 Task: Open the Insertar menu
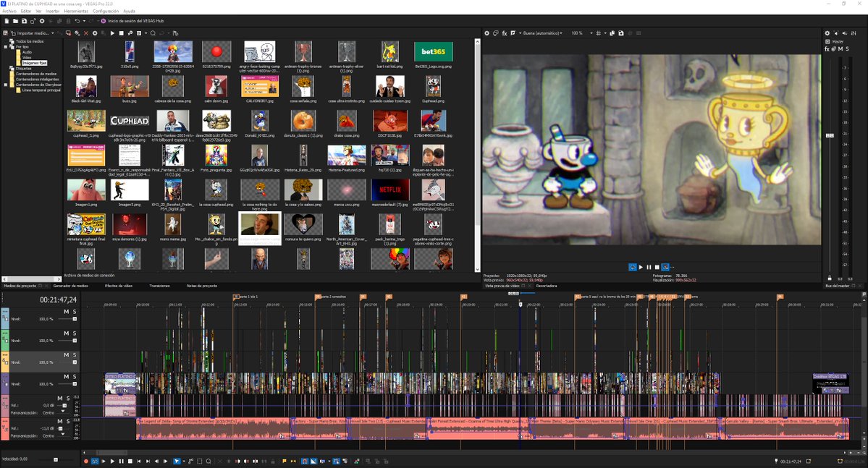point(53,11)
